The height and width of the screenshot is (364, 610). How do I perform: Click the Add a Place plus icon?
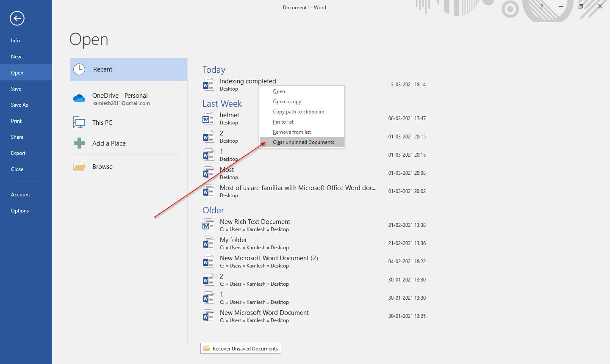point(79,143)
